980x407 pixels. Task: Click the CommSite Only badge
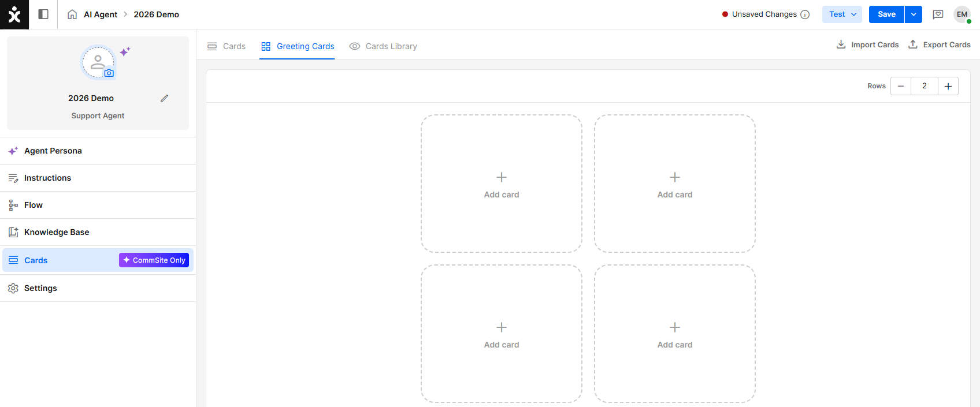click(x=154, y=260)
